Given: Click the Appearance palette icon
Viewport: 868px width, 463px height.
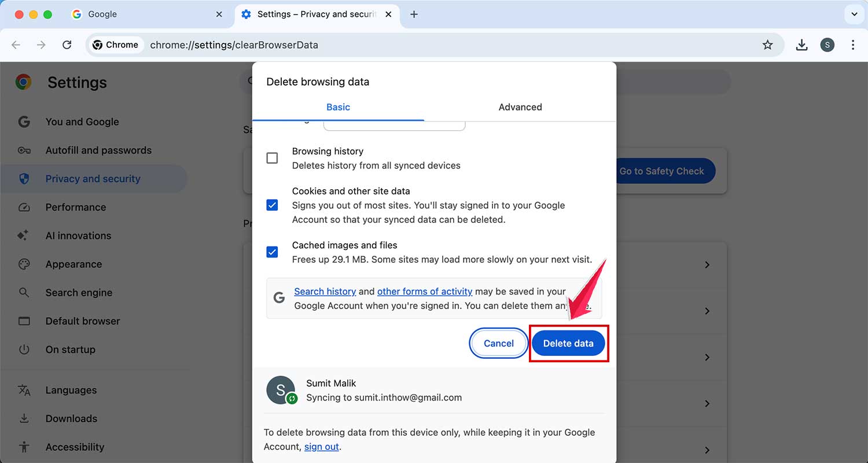Looking at the screenshot, I should click(x=24, y=264).
